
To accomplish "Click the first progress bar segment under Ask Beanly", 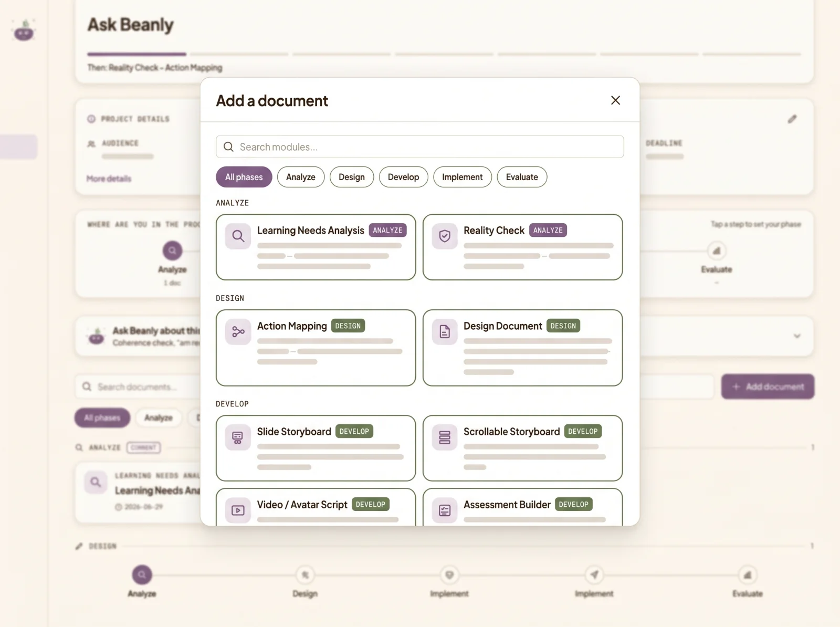I will coord(136,54).
